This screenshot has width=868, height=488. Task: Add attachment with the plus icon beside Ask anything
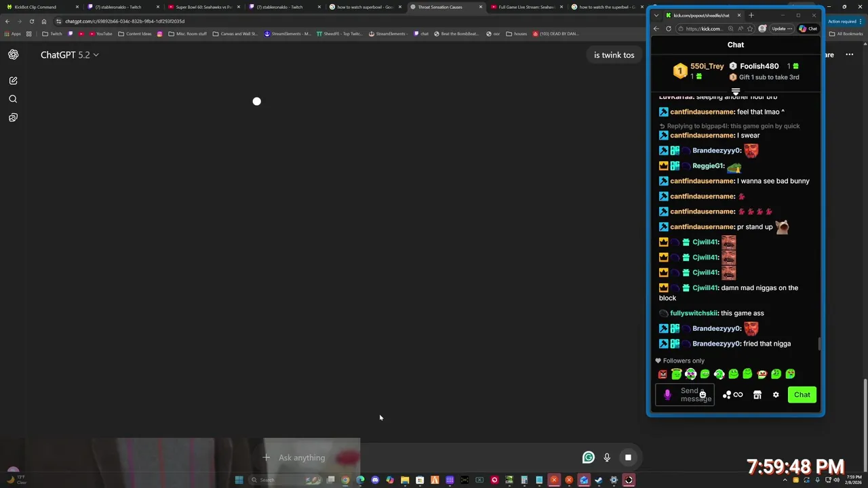point(266,457)
